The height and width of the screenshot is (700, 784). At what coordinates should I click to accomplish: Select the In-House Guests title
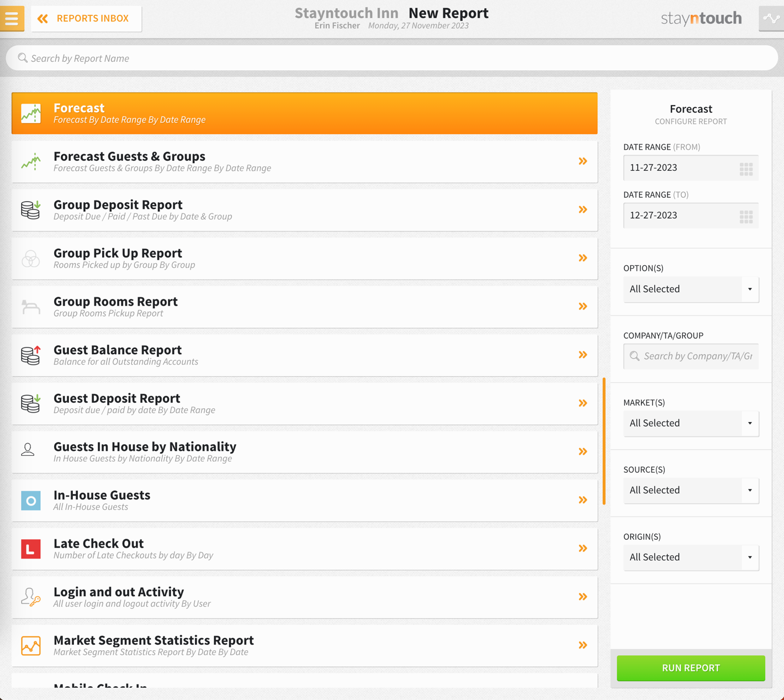[102, 495]
